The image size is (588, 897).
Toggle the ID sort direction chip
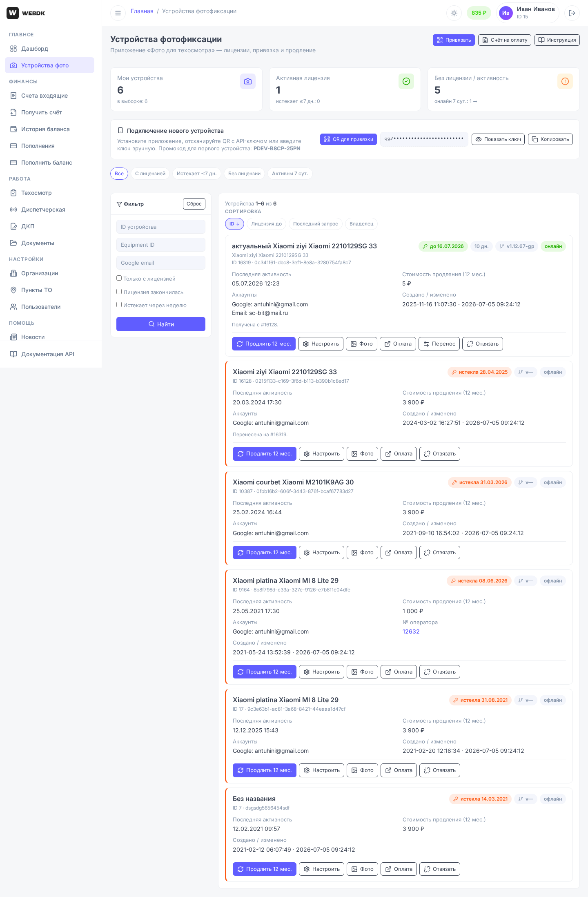pos(234,224)
